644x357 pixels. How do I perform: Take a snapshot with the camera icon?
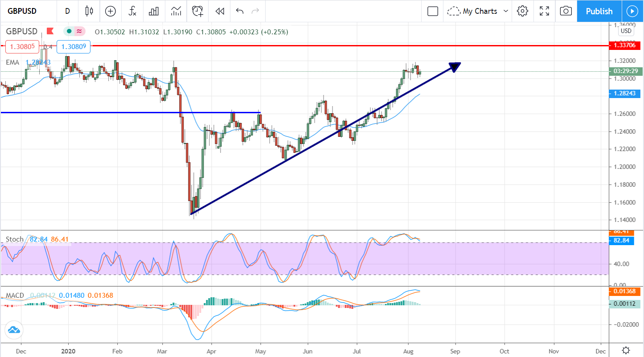(x=566, y=11)
